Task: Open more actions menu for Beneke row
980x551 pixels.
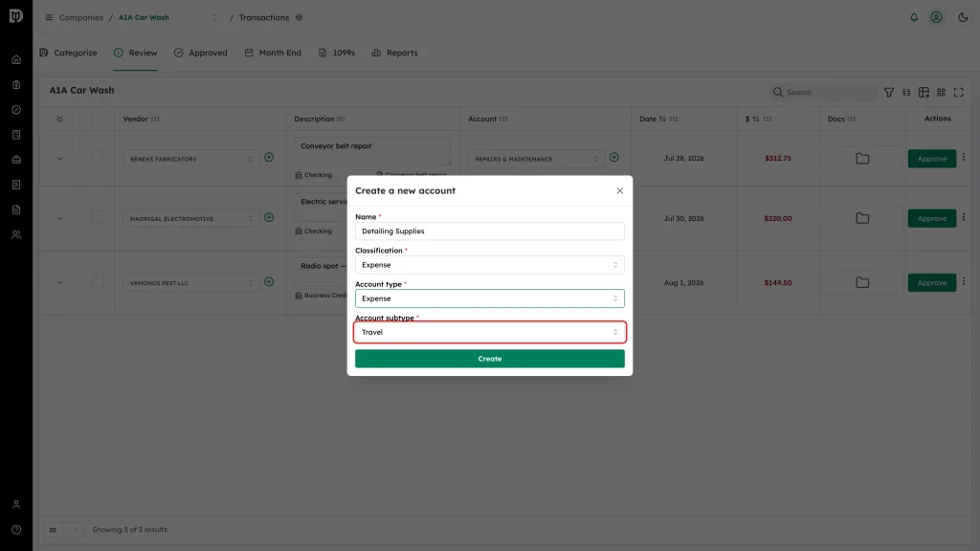Action: coord(963,158)
